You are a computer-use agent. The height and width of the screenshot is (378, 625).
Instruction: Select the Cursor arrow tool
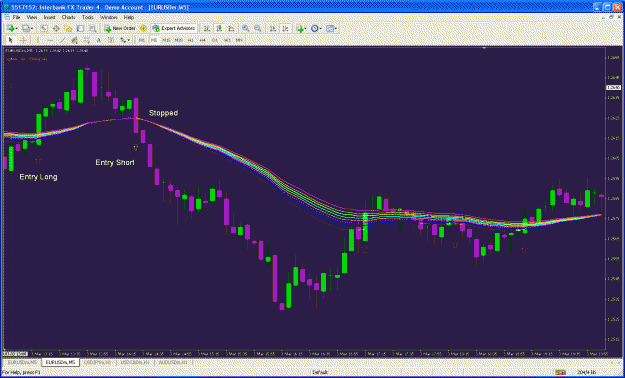(x=11, y=40)
